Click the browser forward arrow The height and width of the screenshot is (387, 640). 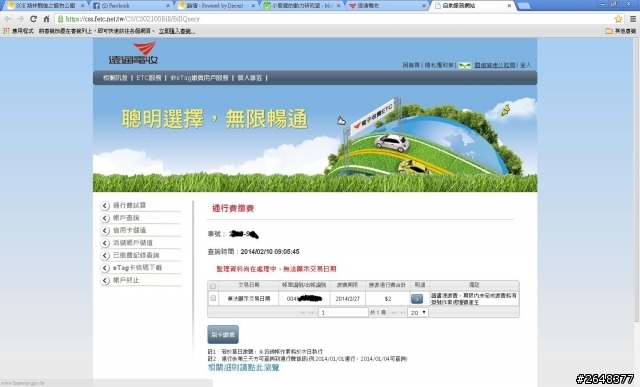(x=20, y=19)
